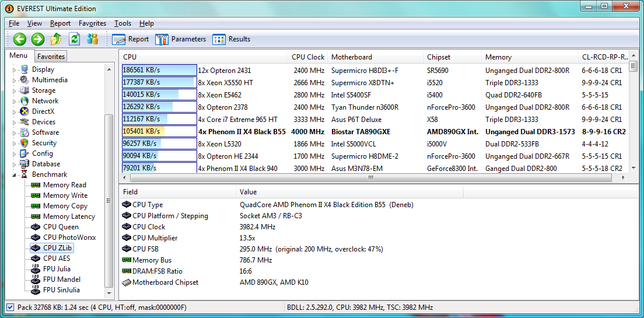Expand the Storage tree node

point(15,91)
